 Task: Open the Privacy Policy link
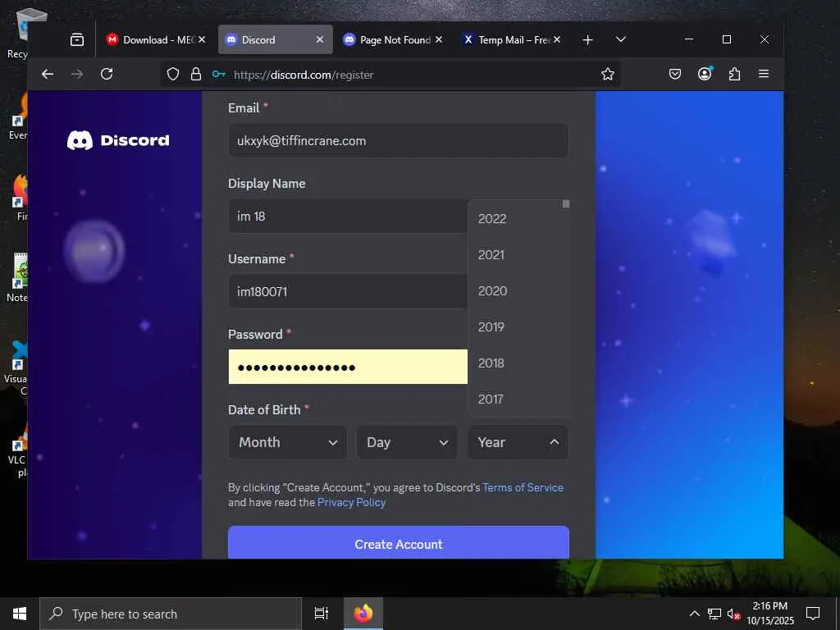[x=351, y=503]
